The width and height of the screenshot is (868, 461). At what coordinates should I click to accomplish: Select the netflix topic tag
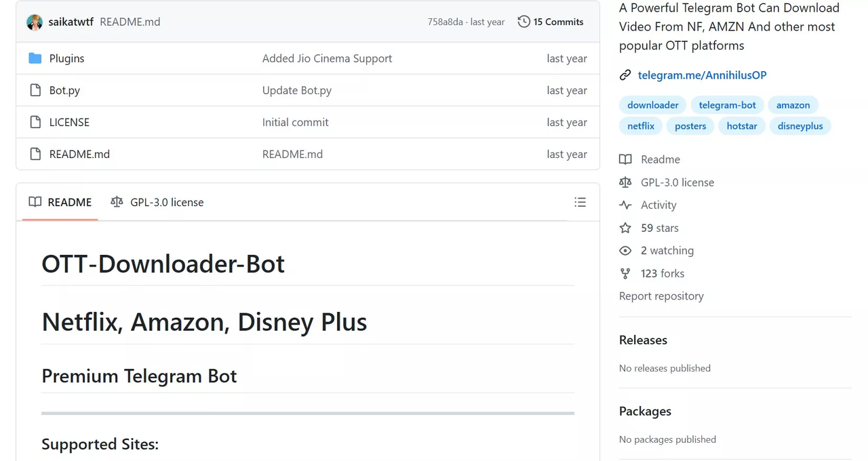640,125
